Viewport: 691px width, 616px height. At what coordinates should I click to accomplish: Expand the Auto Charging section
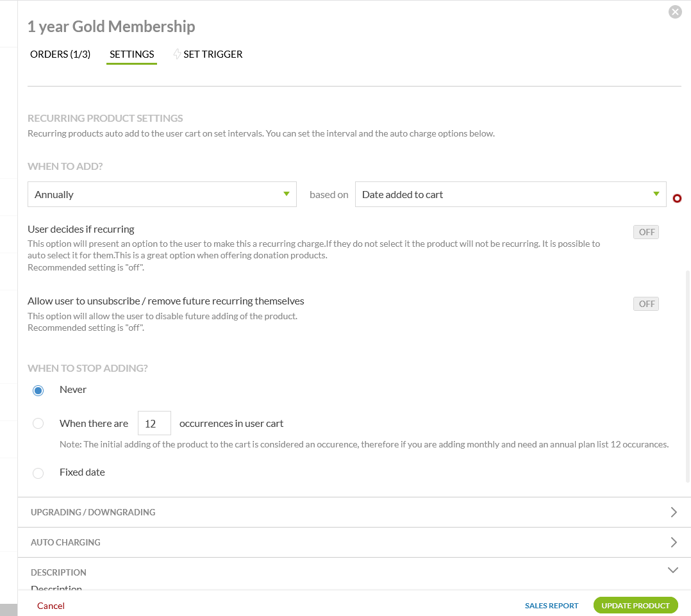354,542
